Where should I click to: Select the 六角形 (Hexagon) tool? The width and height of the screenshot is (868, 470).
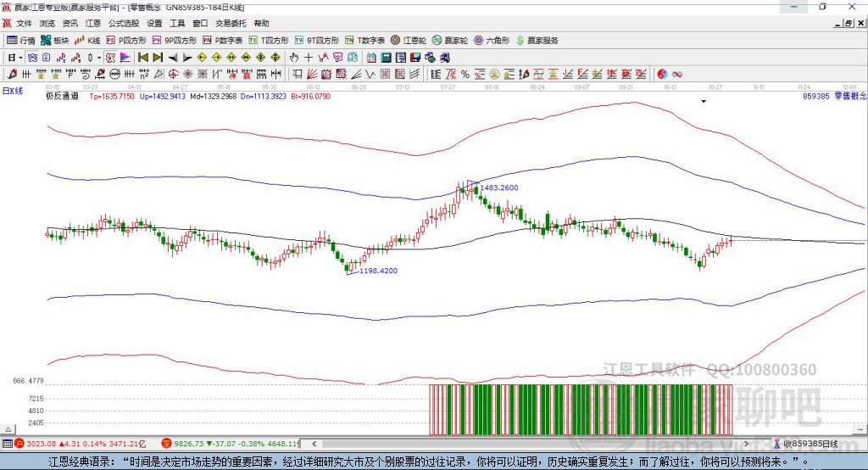[492, 40]
